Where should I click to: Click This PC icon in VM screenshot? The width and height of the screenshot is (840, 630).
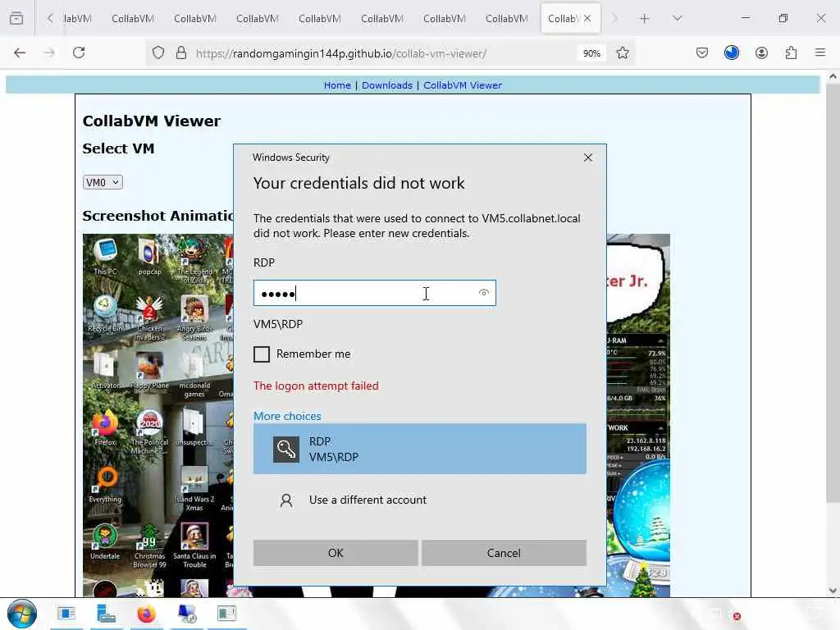105,257
